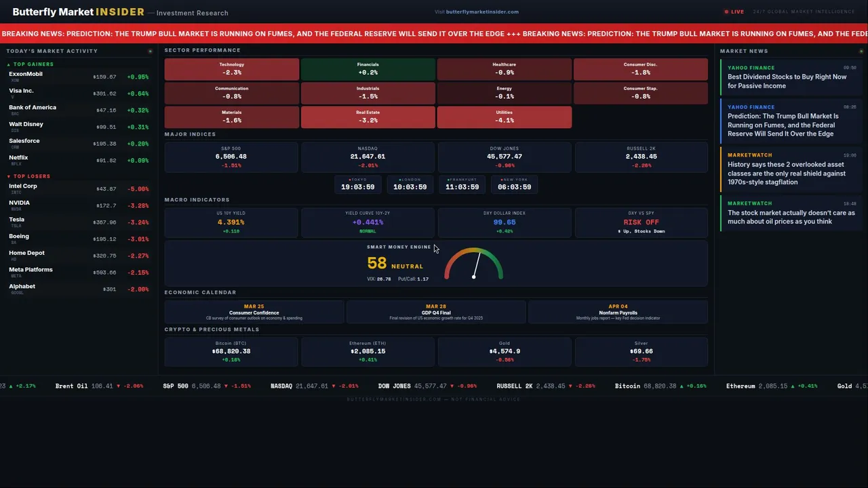Select the Walt Disney gainer row

(79, 127)
